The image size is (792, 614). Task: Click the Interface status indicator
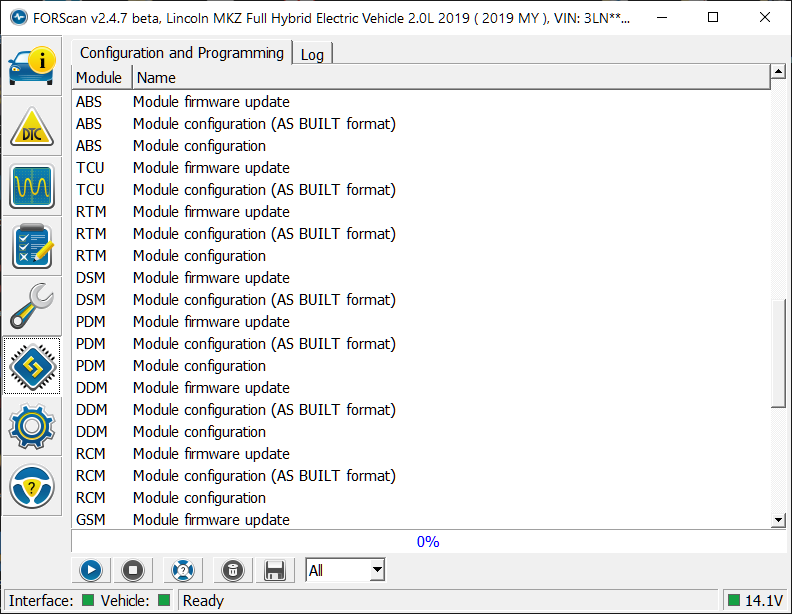(88, 600)
